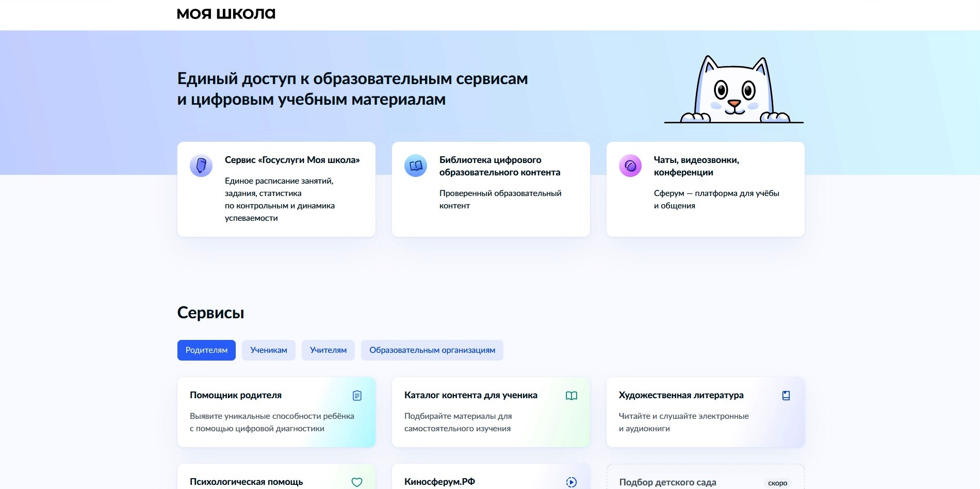Viewport: 980px width, 489px height.
Task: Click the Подбор детского сада card
Action: point(706,477)
